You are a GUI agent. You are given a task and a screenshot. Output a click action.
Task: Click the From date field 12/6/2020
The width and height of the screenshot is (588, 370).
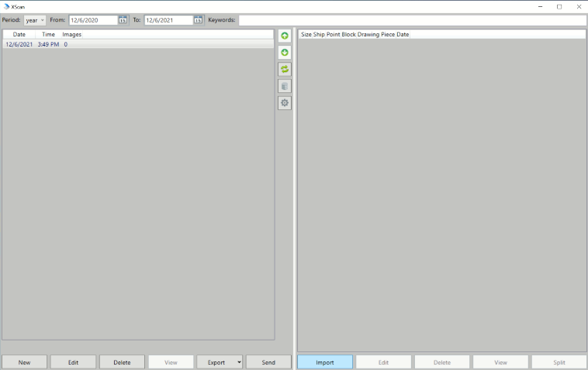point(93,20)
